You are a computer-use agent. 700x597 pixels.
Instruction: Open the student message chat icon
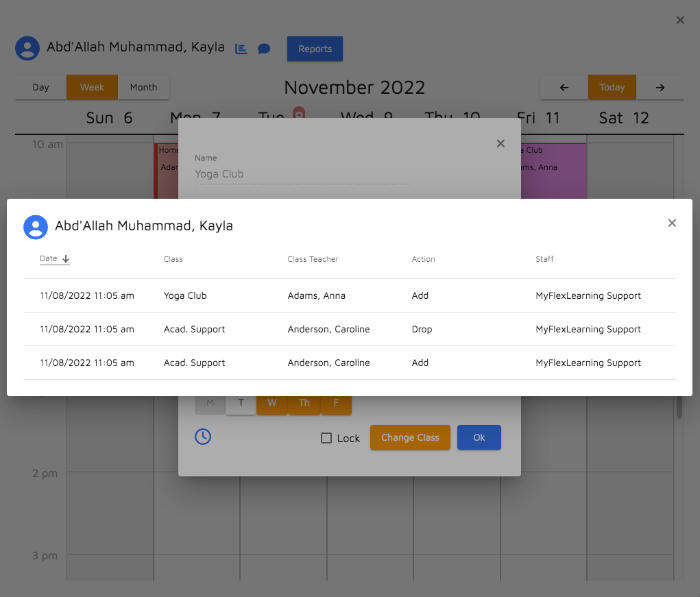[x=264, y=49]
